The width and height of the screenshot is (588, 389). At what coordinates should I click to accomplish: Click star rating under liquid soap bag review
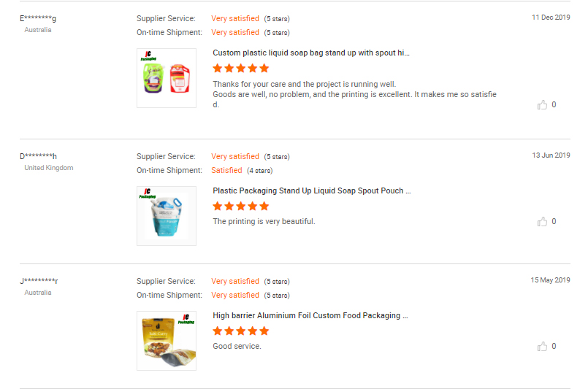click(241, 69)
